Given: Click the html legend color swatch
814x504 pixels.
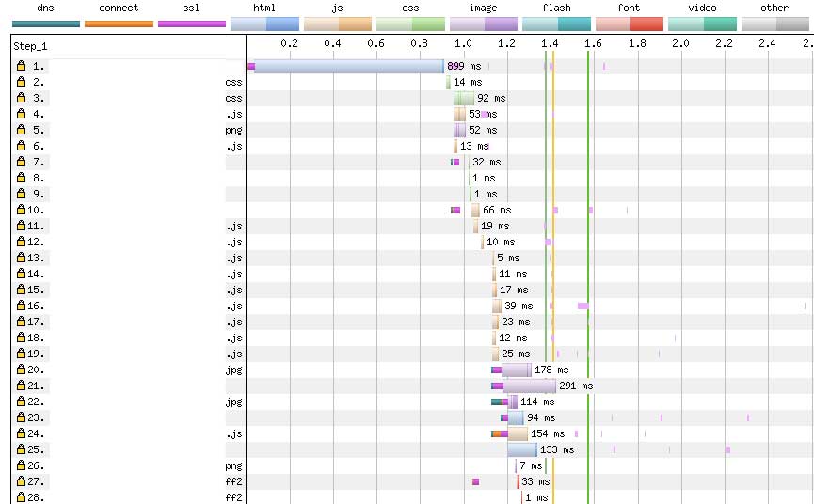Looking at the screenshot, I should pos(264,24).
